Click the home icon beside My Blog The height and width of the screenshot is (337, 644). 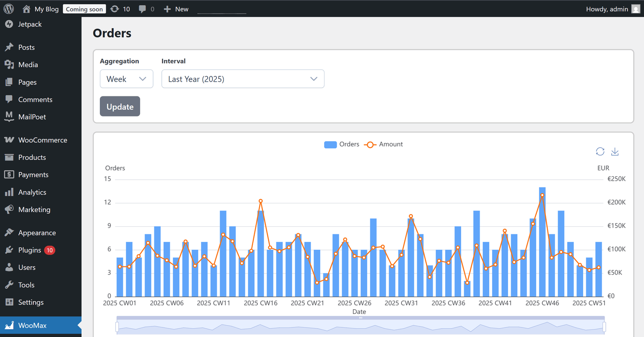(x=26, y=9)
